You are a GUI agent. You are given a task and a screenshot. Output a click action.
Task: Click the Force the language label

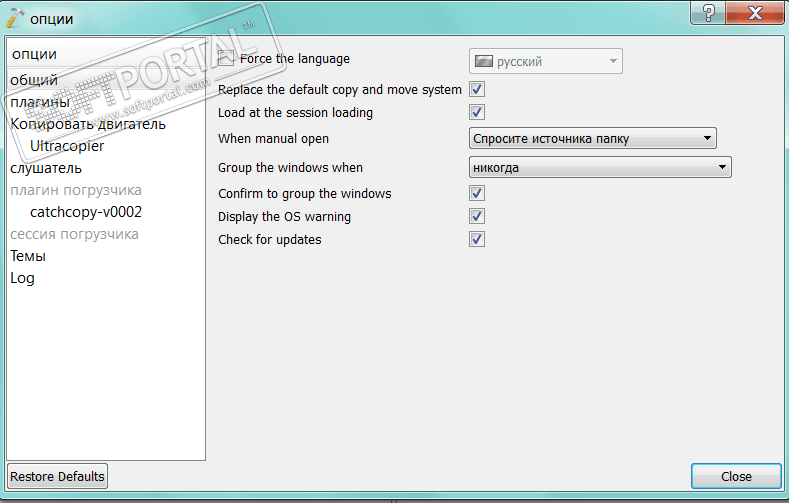294,59
